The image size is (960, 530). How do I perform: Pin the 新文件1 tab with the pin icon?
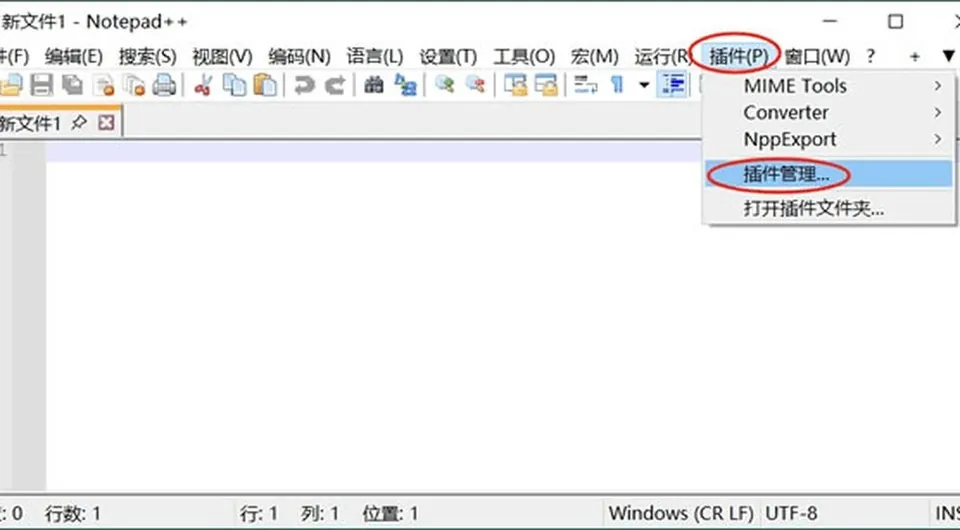(x=78, y=123)
